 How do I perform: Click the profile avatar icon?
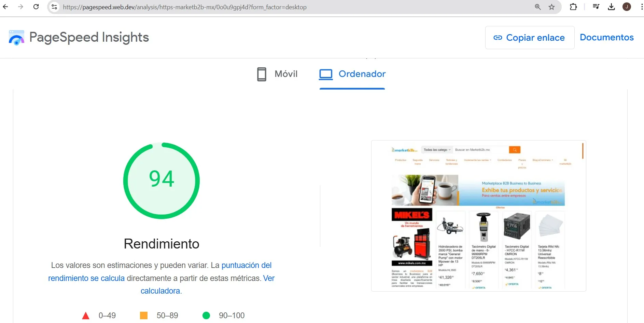click(x=627, y=7)
